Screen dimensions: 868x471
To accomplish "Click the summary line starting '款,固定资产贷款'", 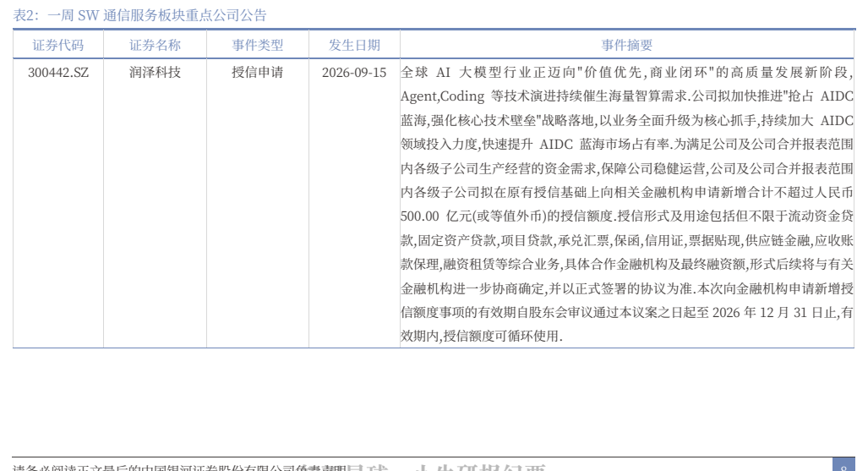I will pyautogui.click(x=626, y=240).
